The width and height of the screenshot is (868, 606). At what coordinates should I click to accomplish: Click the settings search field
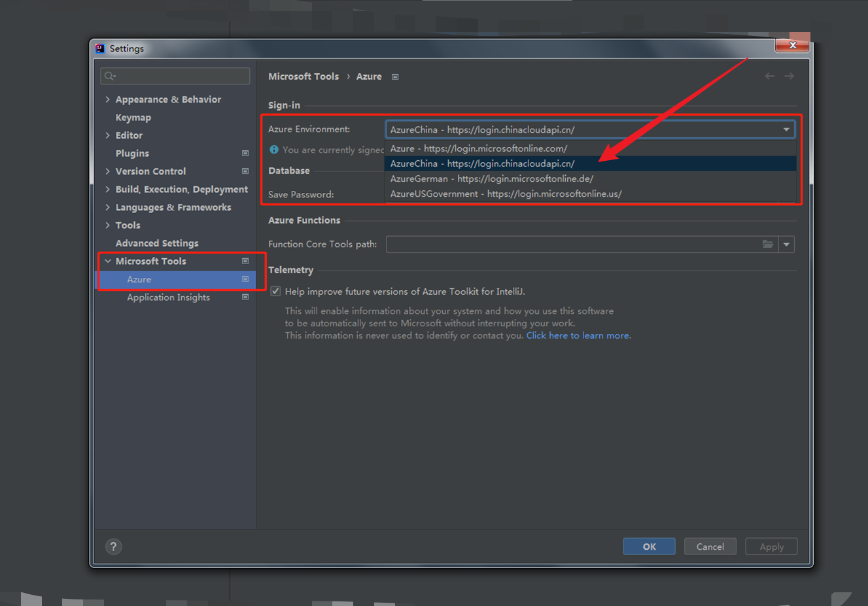click(175, 76)
